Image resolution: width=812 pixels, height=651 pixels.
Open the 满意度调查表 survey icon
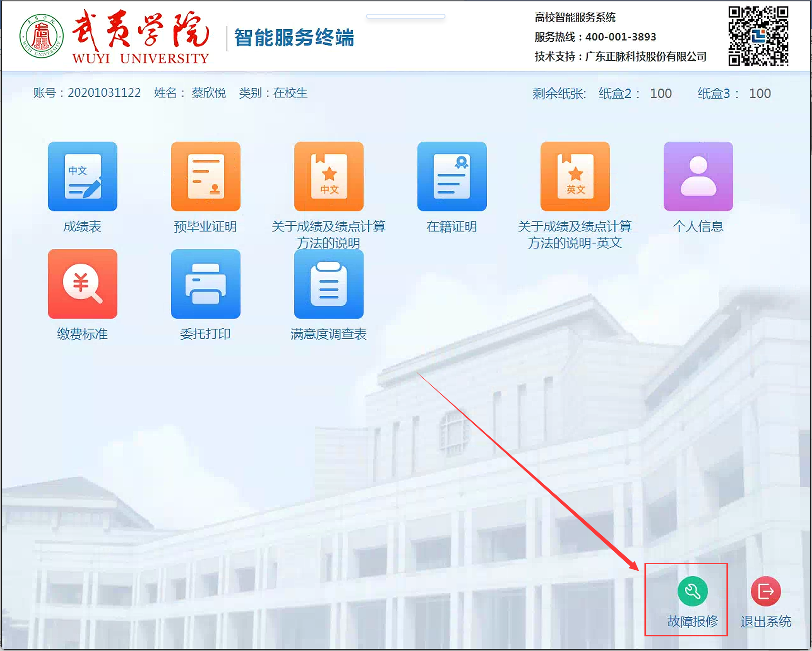329,284
